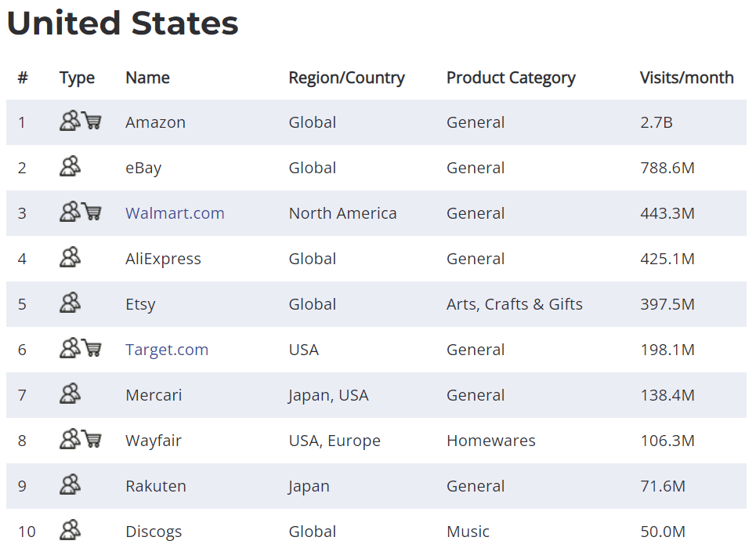756x548 pixels.
Task: Open the Walmart.com link
Action: point(175,213)
